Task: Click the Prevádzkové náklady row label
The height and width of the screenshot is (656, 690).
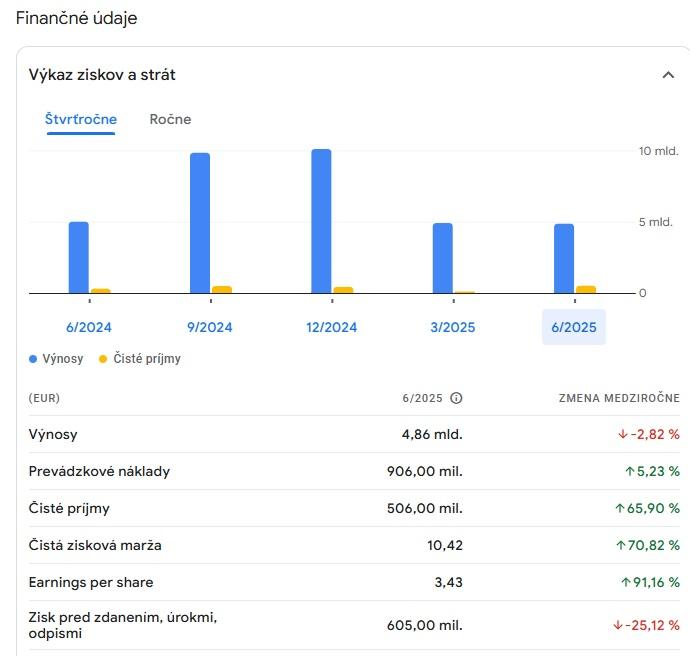Action: (x=99, y=472)
